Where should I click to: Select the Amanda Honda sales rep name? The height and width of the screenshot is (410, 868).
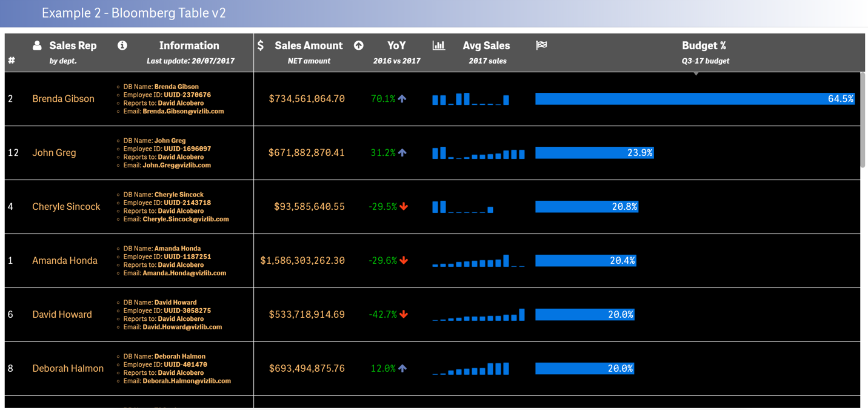[x=65, y=261]
